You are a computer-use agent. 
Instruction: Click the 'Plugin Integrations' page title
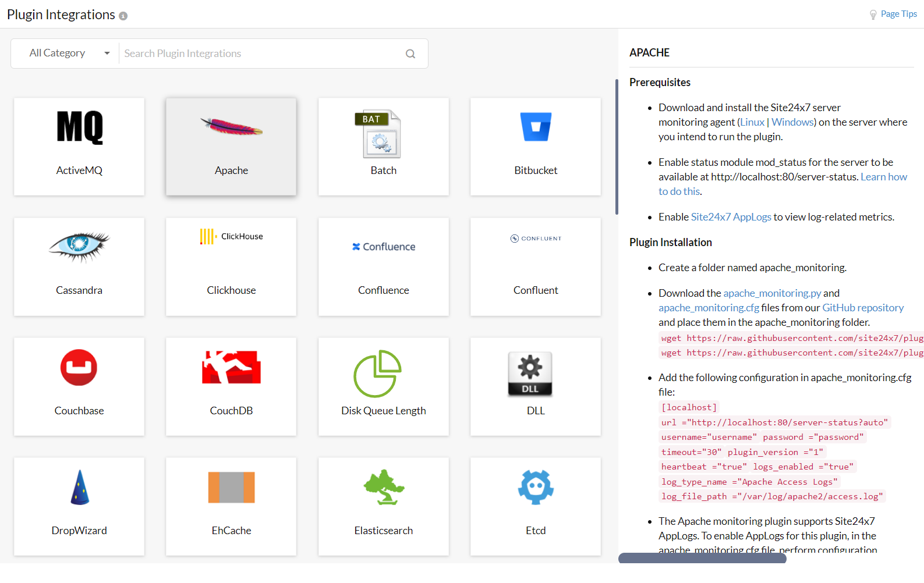(61, 15)
